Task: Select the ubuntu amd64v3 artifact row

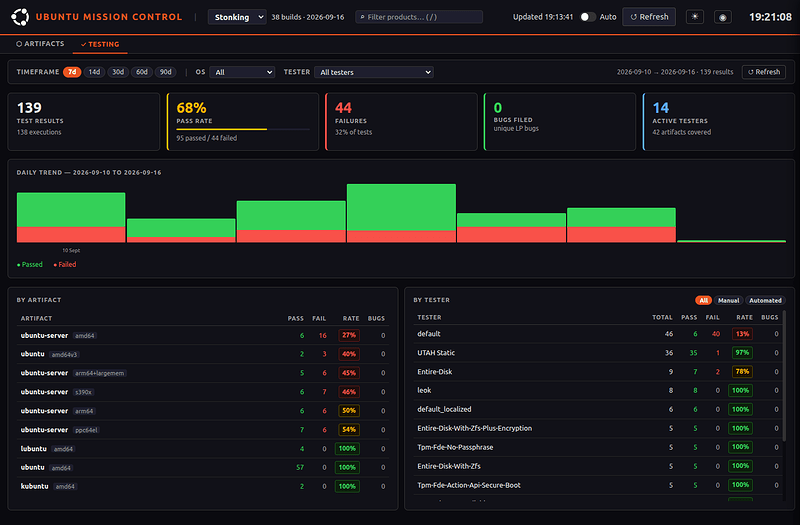Action: (203, 354)
